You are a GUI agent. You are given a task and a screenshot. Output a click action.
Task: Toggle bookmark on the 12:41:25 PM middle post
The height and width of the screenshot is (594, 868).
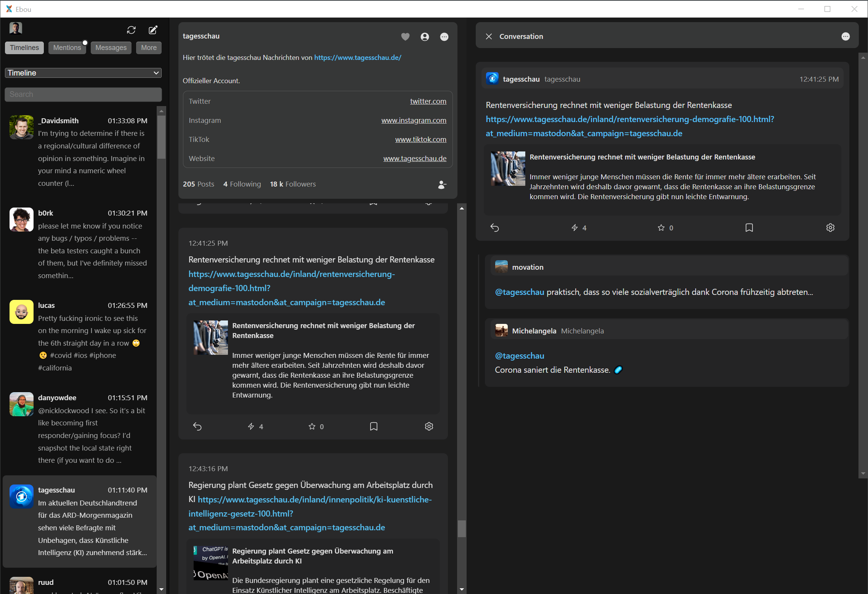click(x=374, y=427)
